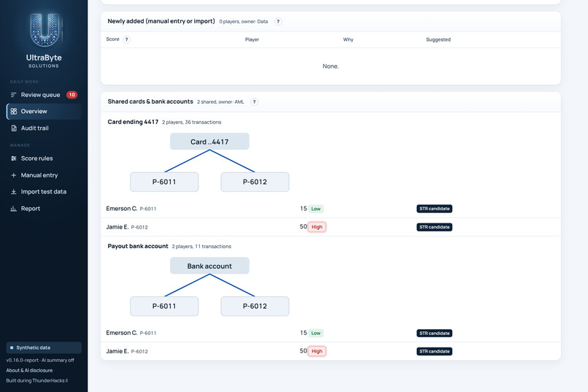Image resolution: width=588 pixels, height=392 pixels.
Task: Click P-6011 node under Bank account
Action: (x=164, y=306)
